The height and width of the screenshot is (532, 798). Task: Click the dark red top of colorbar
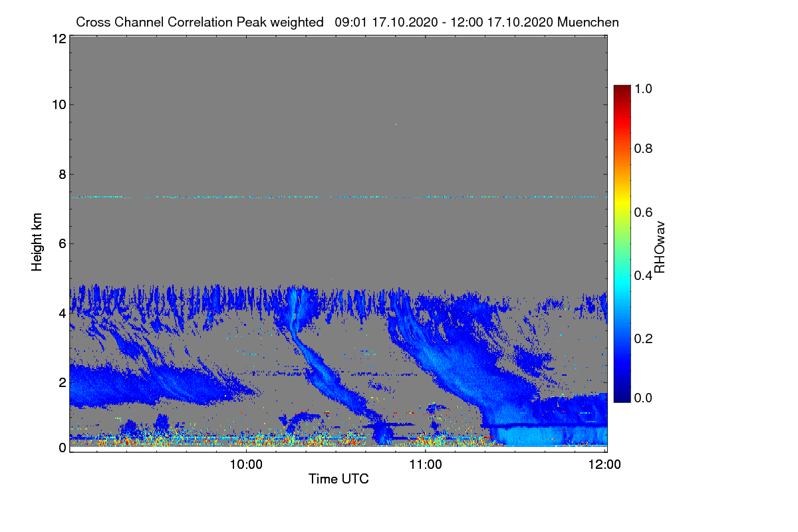(x=621, y=90)
